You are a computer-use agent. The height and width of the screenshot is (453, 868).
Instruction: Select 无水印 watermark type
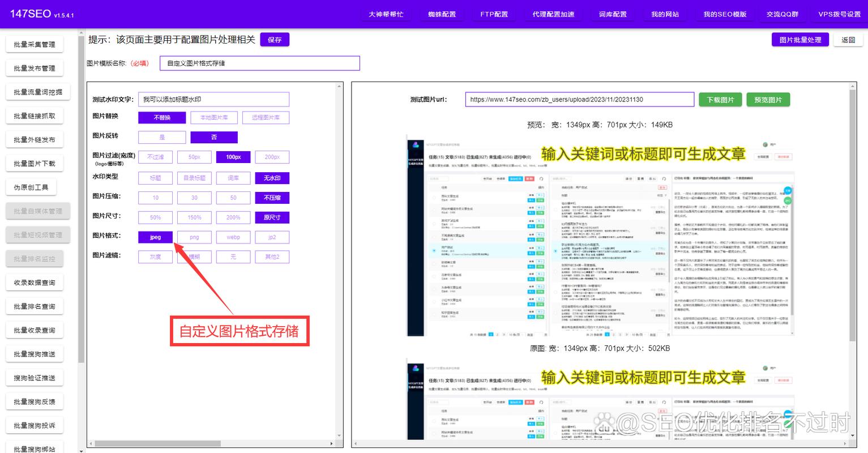[x=272, y=178]
